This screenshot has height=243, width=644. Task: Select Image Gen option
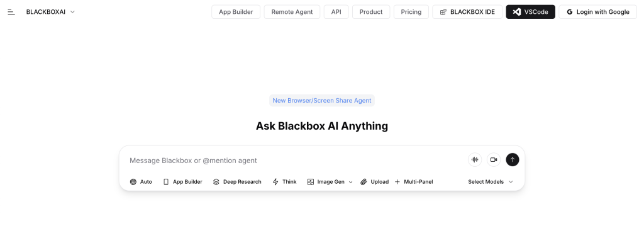point(326,182)
